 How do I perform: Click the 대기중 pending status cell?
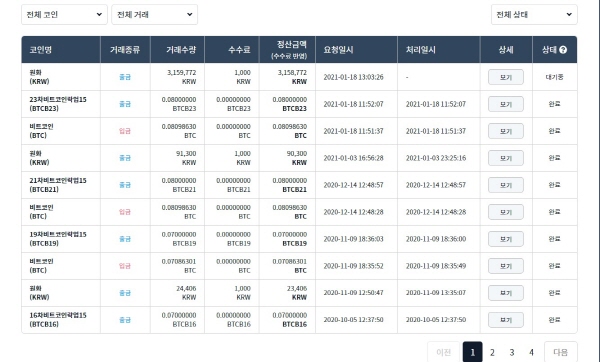point(554,77)
